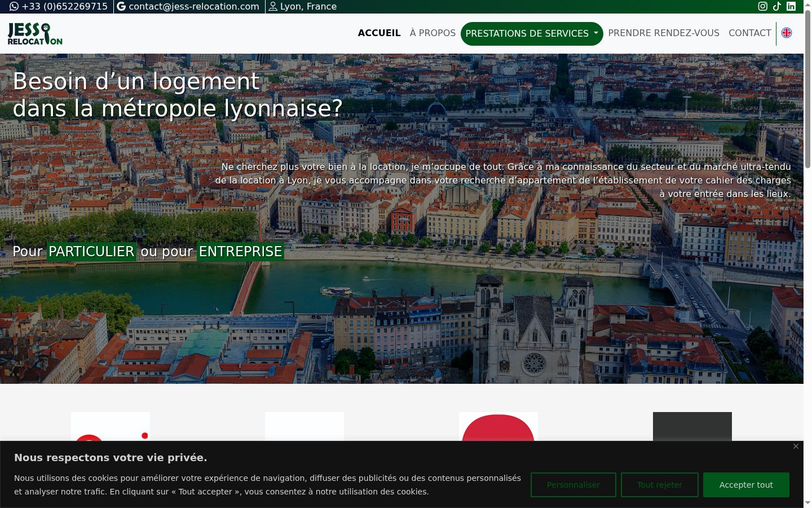
Task: Open the LinkedIn profile icon
Action: 791,6
